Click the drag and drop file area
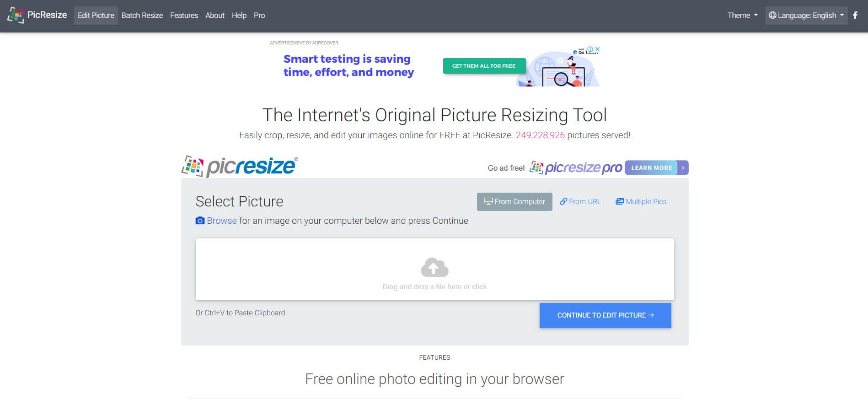 click(434, 286)
